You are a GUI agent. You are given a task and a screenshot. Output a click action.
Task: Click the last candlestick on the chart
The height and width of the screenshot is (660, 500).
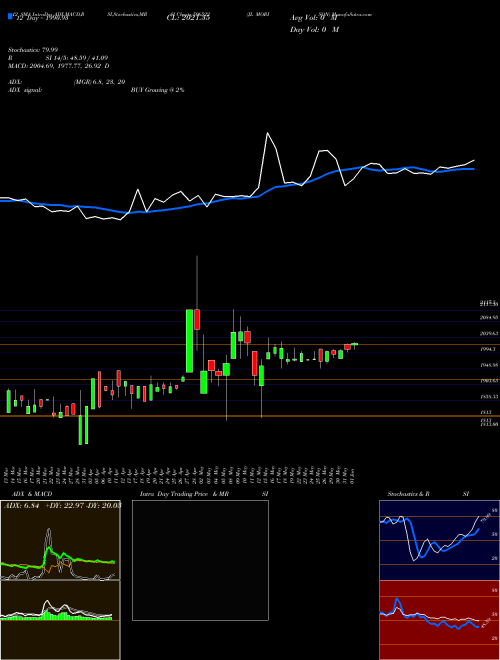pos(354,345)
